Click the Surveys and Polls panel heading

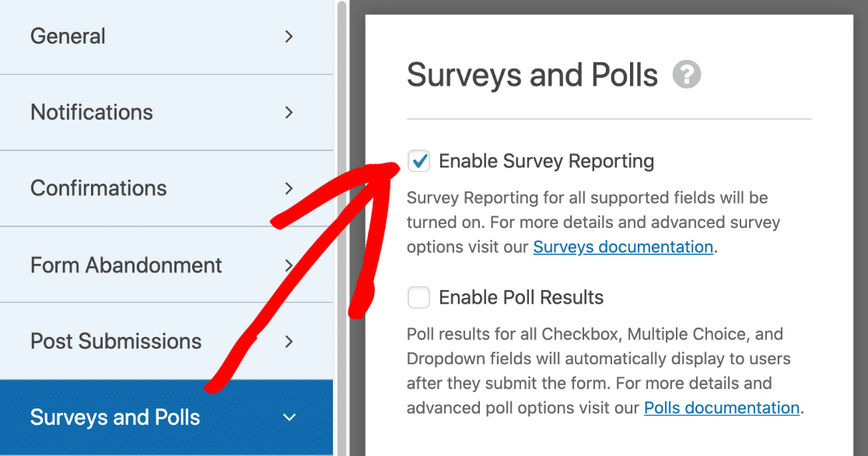coord(532,75)
